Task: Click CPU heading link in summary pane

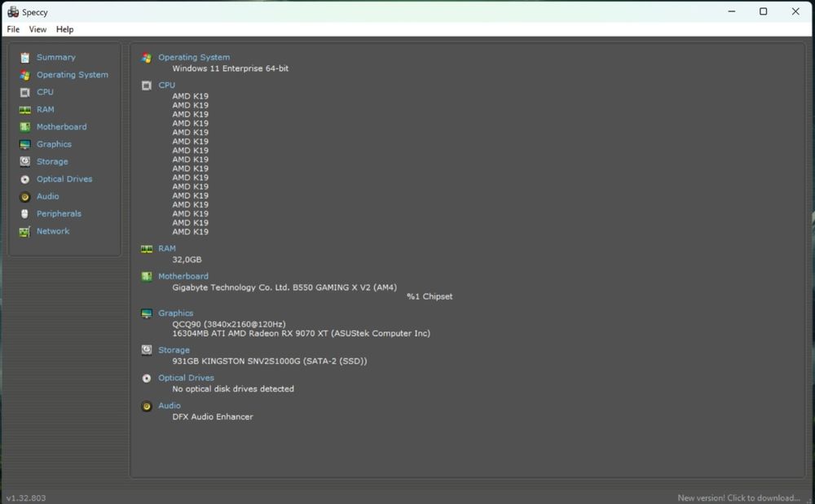Action: pos(166,85)
